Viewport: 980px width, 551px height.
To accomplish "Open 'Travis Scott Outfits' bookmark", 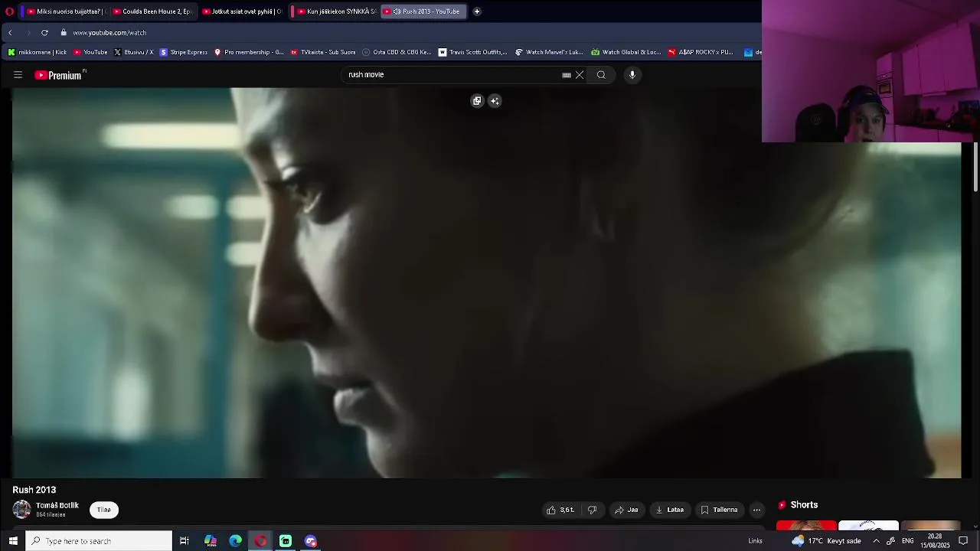I will pos(472,52).
